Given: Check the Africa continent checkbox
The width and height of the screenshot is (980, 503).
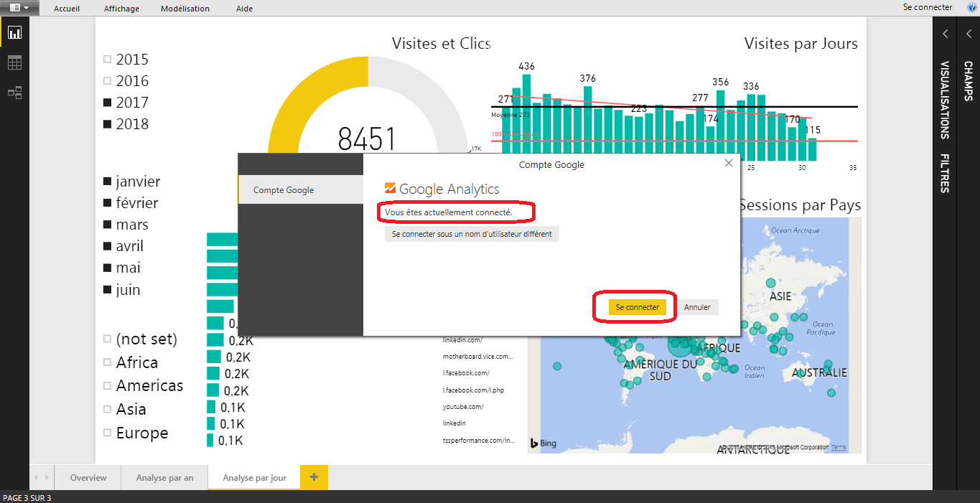Looking at the screenshot, I should (108, 362).
